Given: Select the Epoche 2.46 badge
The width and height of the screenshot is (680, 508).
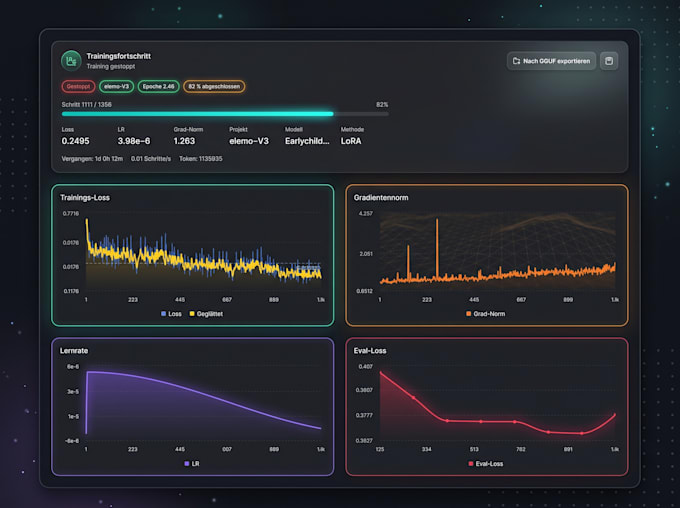Looking at the screenshot, I should [x=158, y=86].
